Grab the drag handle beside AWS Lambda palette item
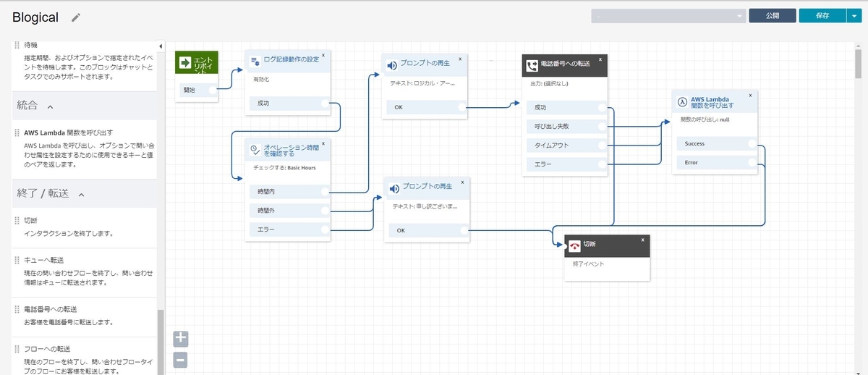The width and height of the screenshot is (868, 375). (17, 132)
